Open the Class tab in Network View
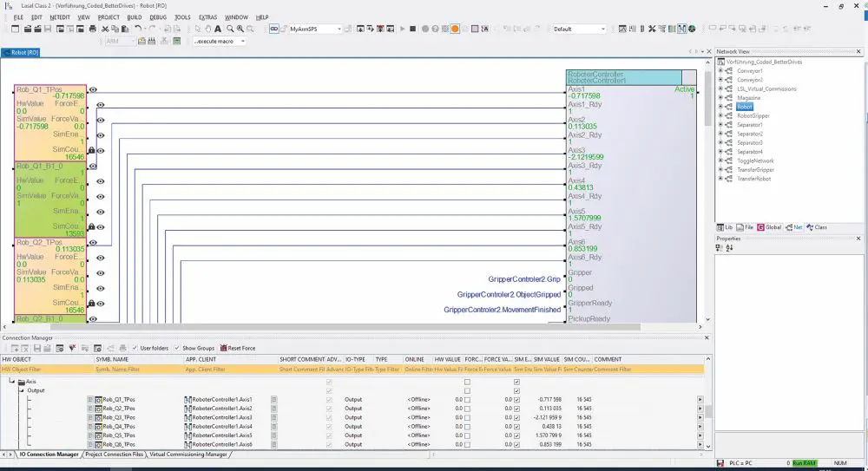This screenshot has height=471, width=868. point(817,227)
